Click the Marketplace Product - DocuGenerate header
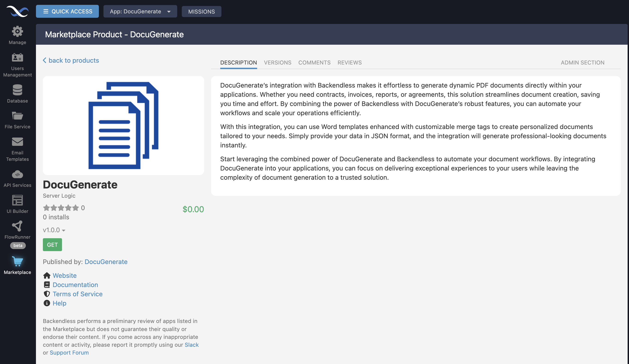 click(114, 34)
